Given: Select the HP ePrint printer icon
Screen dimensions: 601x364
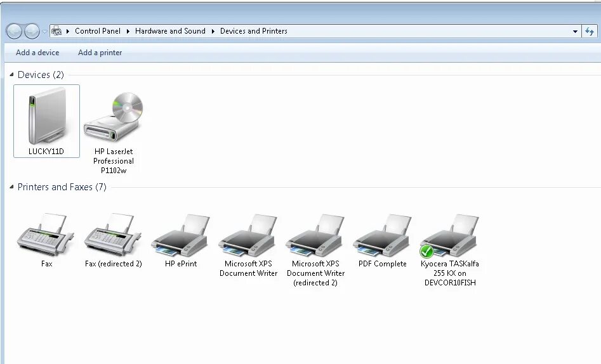Looking at the screenshot, I should (x=180, y=235).
